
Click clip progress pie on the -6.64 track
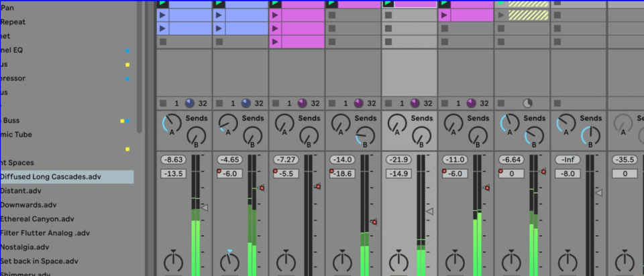[527, 103]
